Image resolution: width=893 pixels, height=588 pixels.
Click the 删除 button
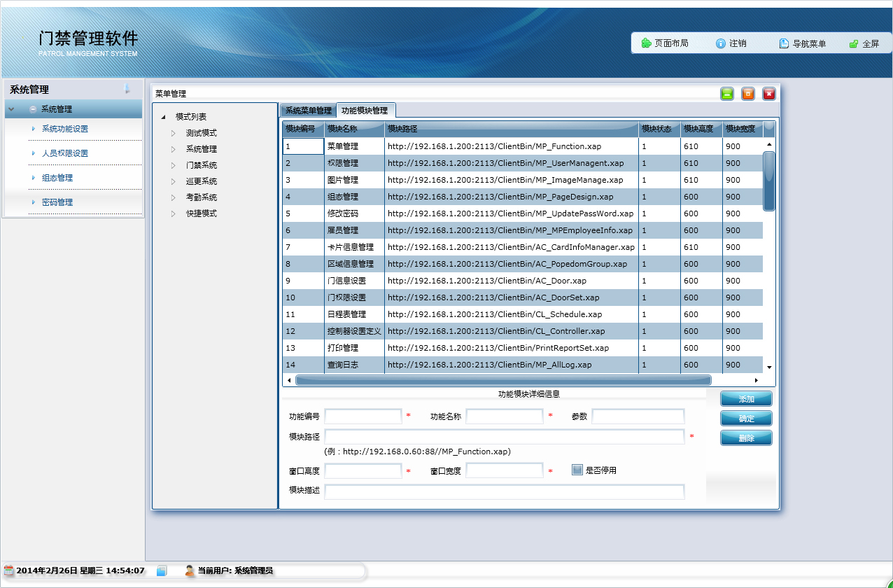click(747, 438)
